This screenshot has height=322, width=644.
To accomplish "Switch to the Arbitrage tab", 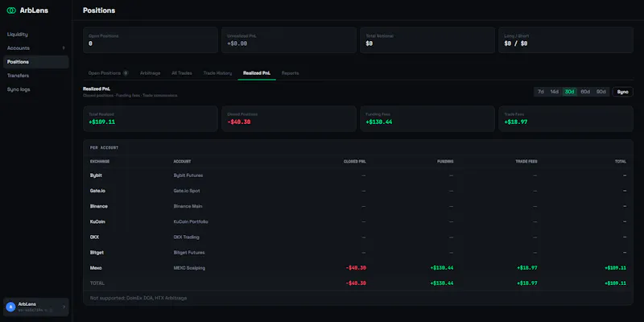I will click(150, 73).
